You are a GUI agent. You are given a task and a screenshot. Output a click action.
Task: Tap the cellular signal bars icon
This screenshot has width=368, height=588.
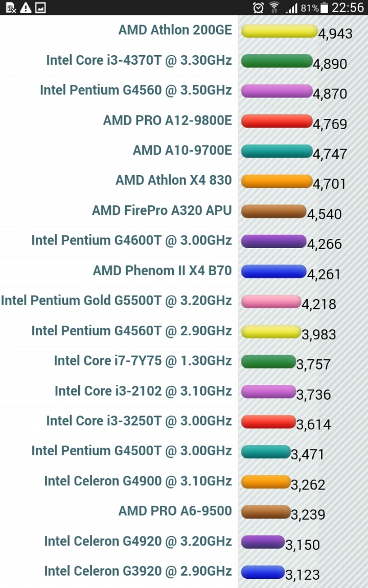291,8
